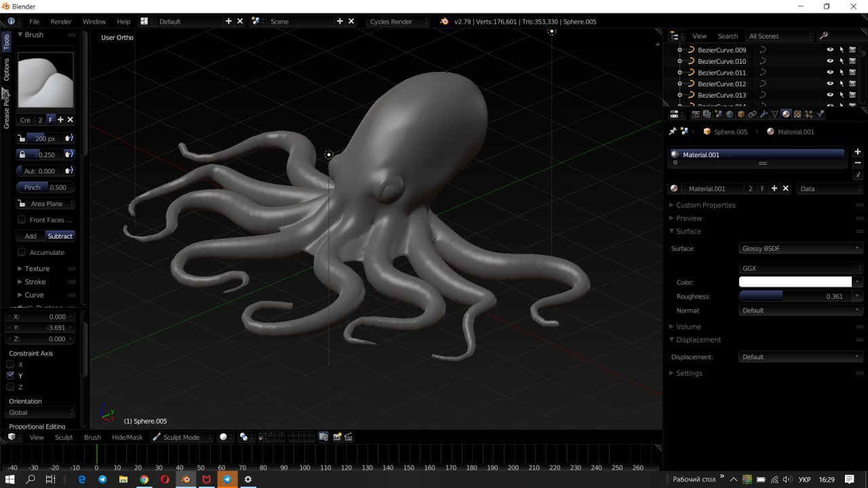Enable the Z constraint axis checkbox

[10, 387]
